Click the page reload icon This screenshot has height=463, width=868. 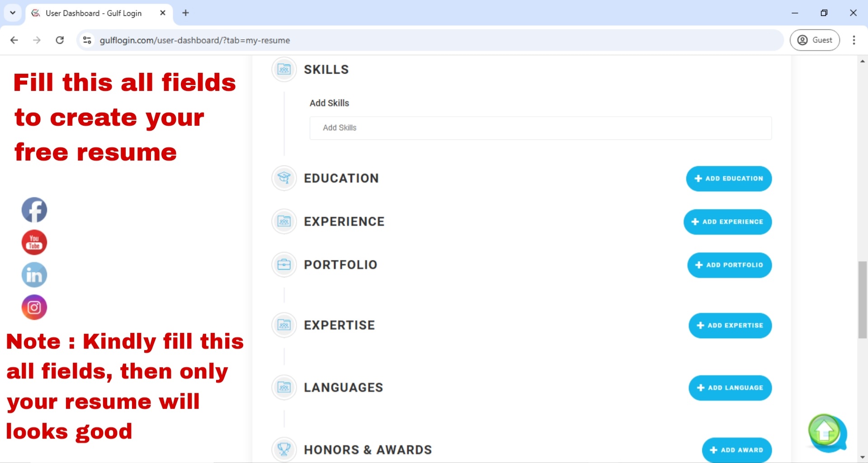59,40
